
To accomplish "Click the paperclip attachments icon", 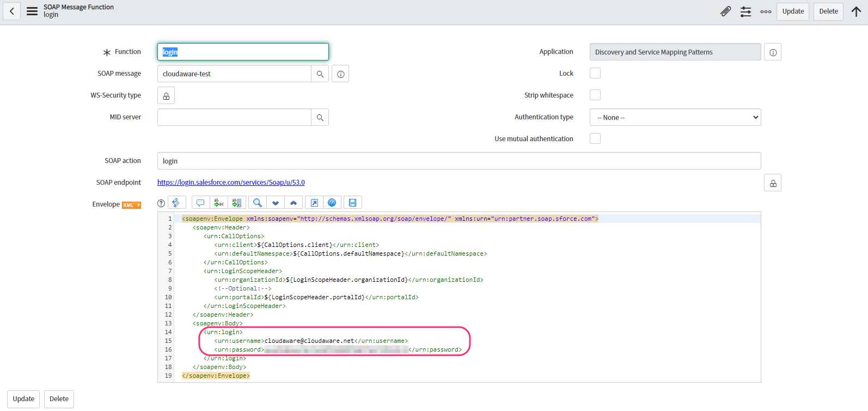I will coord(725,11).
